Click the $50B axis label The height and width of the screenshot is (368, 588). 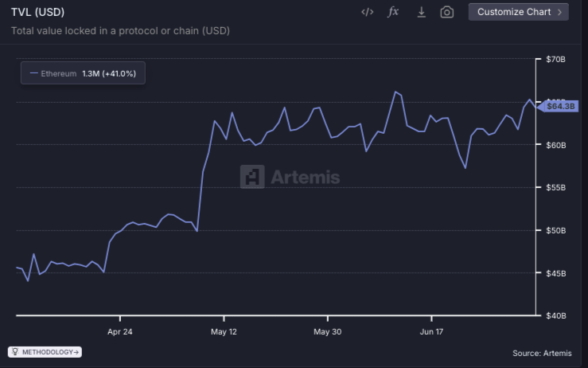pos(555,230)
